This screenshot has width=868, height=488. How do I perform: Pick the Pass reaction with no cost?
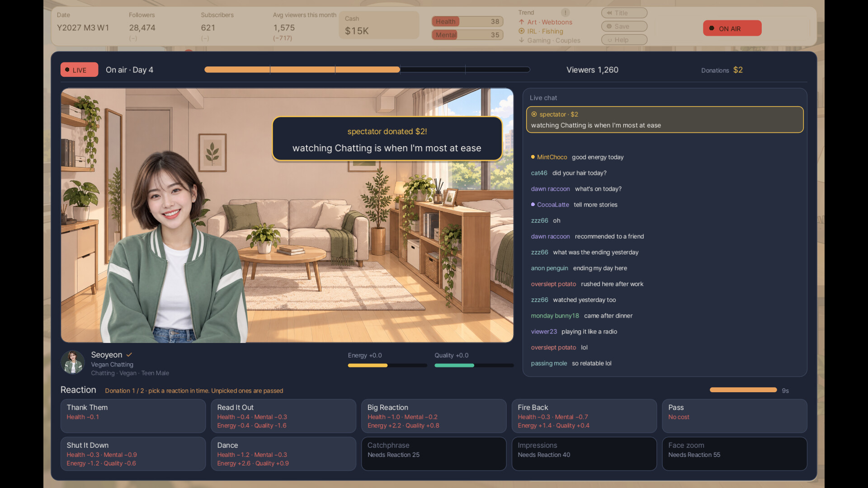coord(735,416)
